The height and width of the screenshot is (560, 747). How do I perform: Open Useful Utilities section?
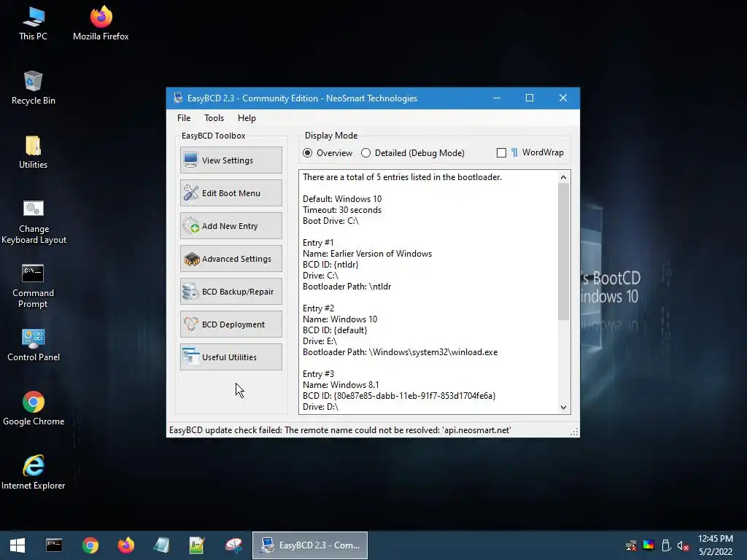[231, 357]
